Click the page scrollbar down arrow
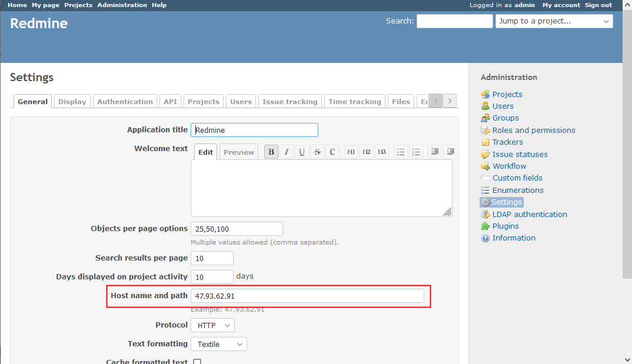The image size is (632, 364). click(x=627, y=359)
